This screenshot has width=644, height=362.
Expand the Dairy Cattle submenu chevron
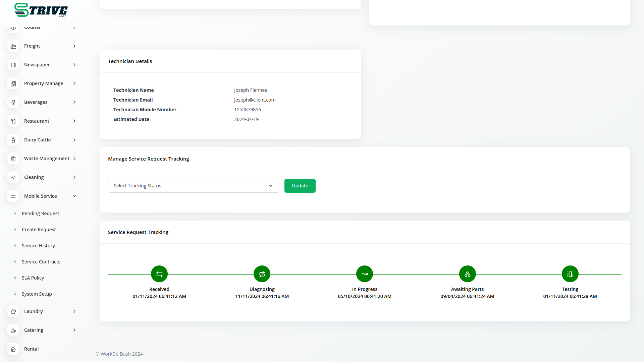coord(74,140)
